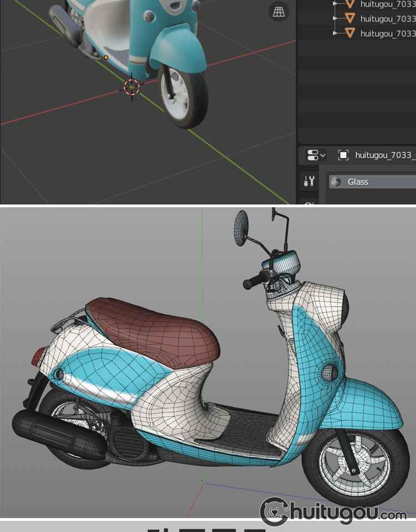Image resolution: width=416 pixels, height=532 pixels.
Task: Expand the first huitugou_7033 outliner entry
Action: (335, 4)
